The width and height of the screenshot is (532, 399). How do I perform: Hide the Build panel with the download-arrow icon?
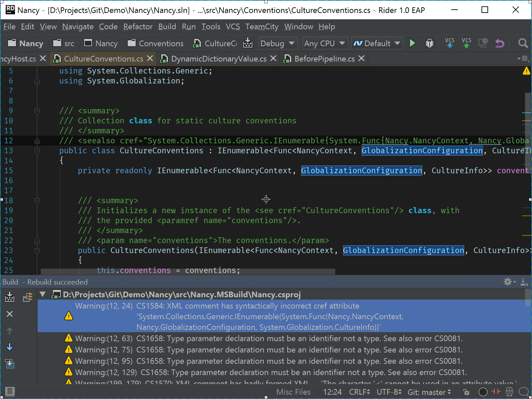pos(524,282)
